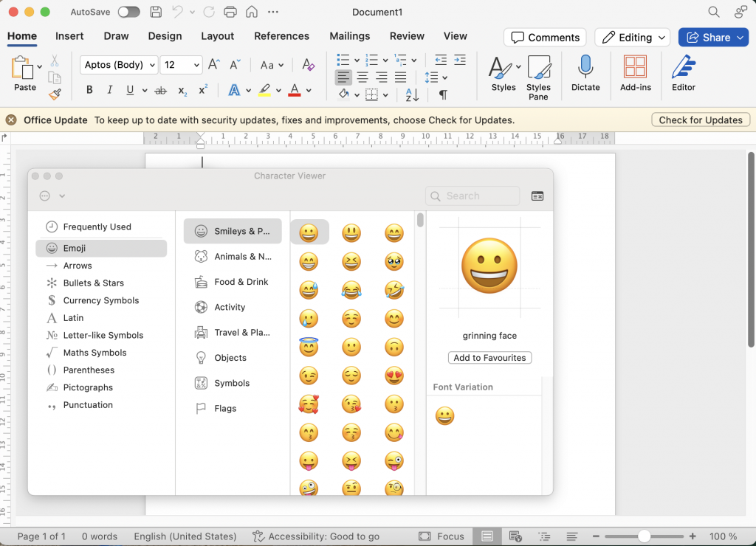Click the Dictate microphone icon
Screen dimensions: 756x546
point(585,67)
